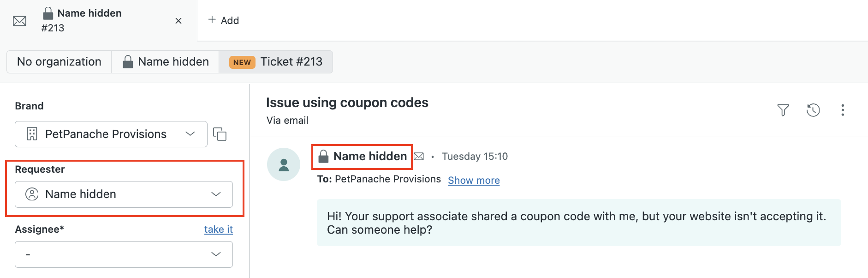This screenshot has height=278, width=868.
Task: Click the Name hidden sender name
Action: click(370, 157)
